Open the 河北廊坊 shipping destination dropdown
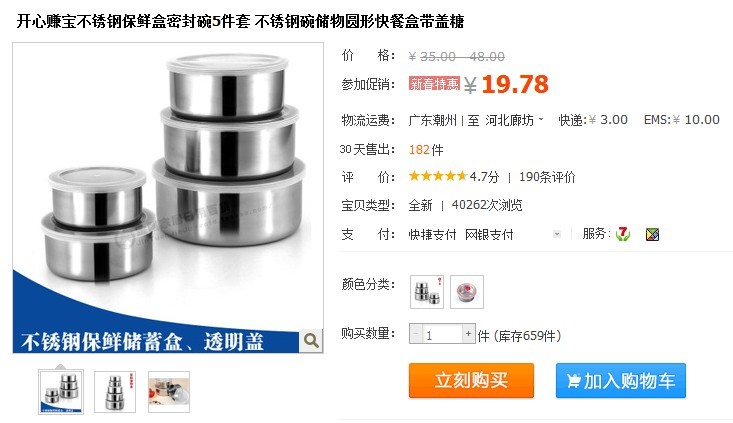Screen dimensions: 733x423 click(x=514, y=120)
